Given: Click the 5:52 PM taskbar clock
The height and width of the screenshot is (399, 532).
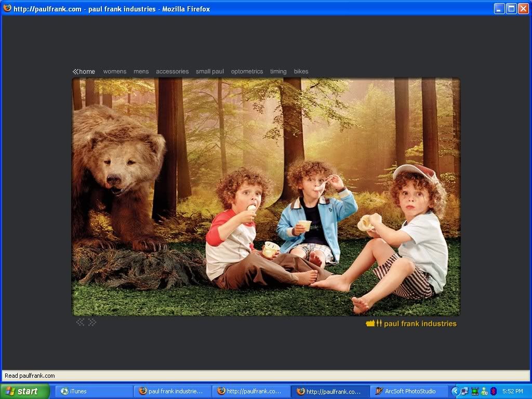Looking at the screenshot, I should tap(512, 391).
